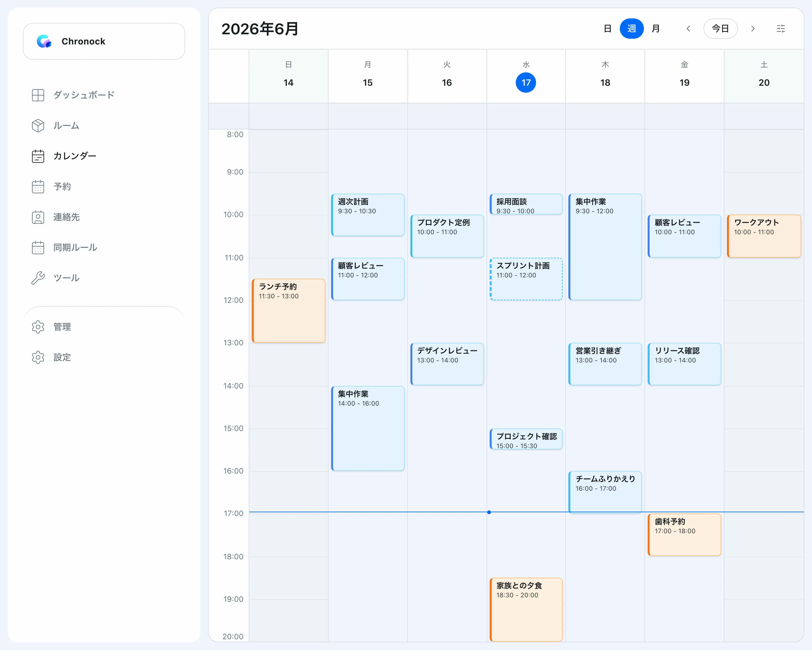812x650 pixels.
Task: Click the Chronock workspace name
Action: (83, 41)
